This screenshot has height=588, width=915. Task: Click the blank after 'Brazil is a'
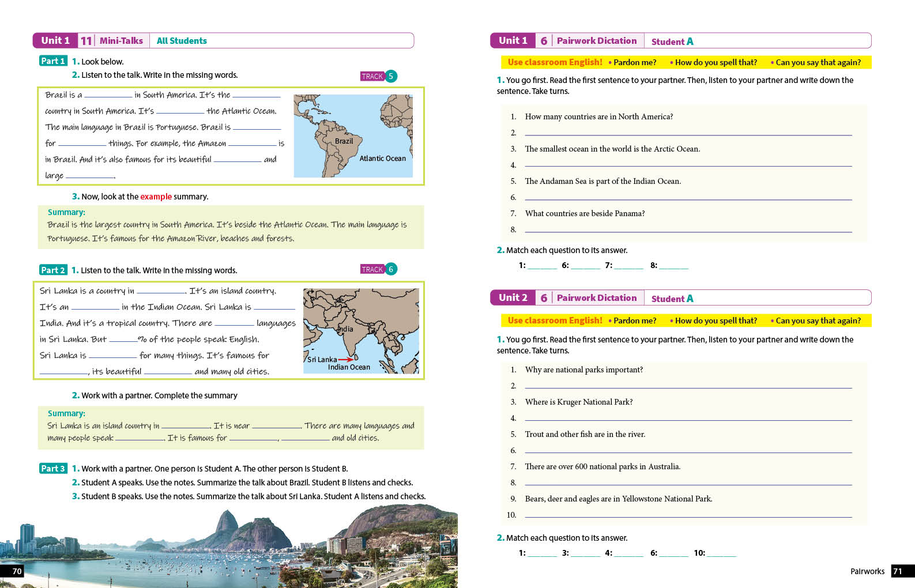108,95
